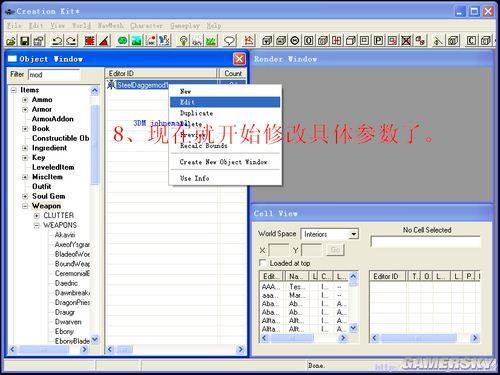500x375 pixels.
Task: Click the open folder toolbar icon
Action: tap(11, 41)
